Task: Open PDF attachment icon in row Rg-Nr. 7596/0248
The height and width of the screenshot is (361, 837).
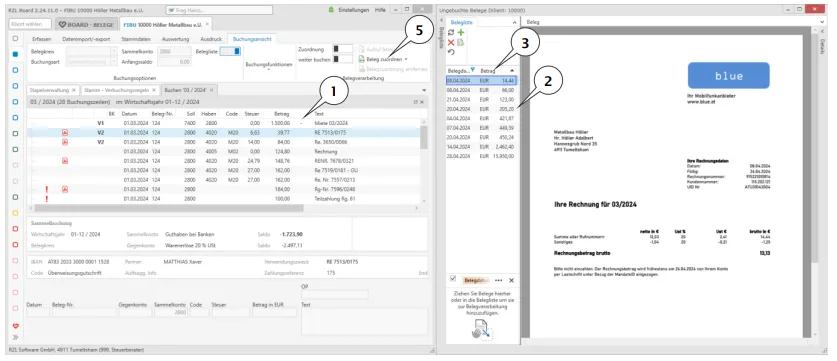Action: [65, 189]
